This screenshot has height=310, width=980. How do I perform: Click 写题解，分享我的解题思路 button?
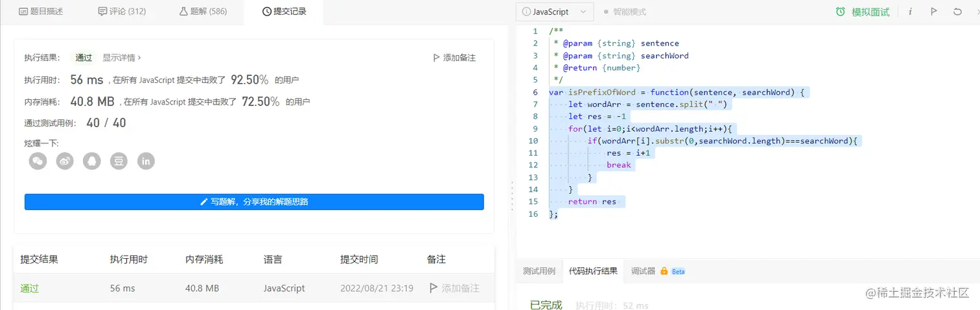point(254,202)
